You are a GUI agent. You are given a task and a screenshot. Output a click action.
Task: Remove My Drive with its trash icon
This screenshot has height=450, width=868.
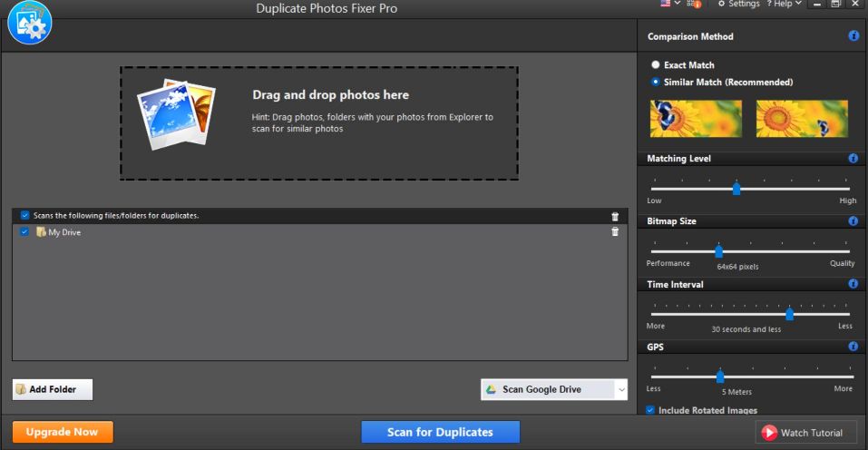615,232
